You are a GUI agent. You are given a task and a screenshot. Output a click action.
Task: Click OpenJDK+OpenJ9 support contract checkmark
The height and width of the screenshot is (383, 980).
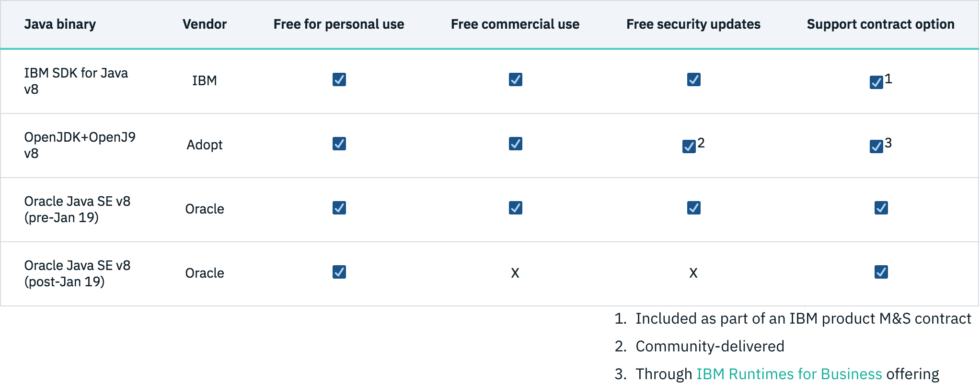[x=876, y=146]
